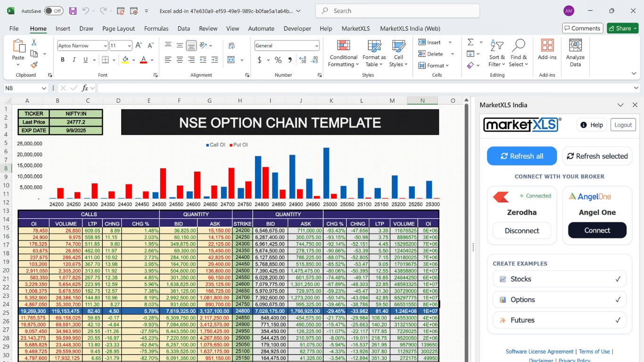Image resolution: width=644 pixels, height=362 pixels.
Task: Increase the font size
Action: 139,46
